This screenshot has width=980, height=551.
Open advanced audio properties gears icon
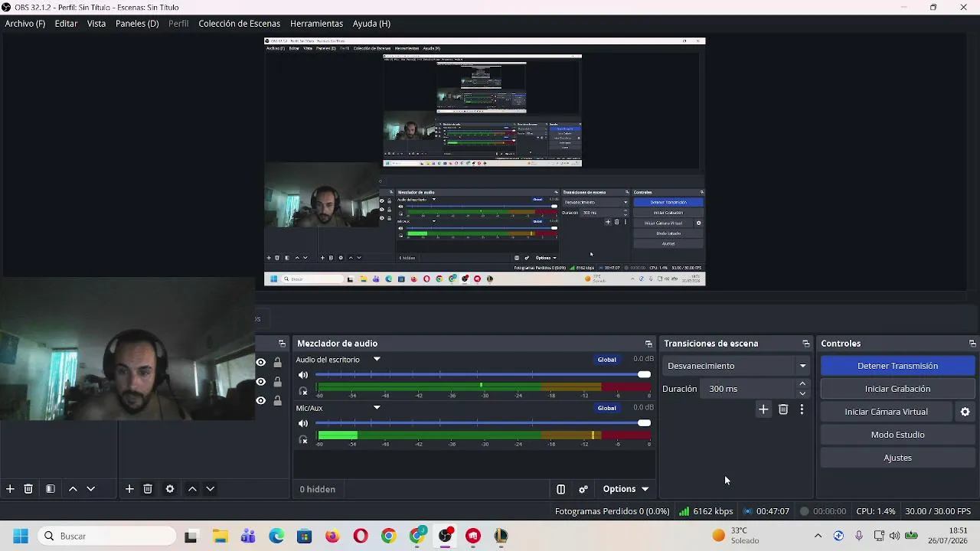click(583, 489)
